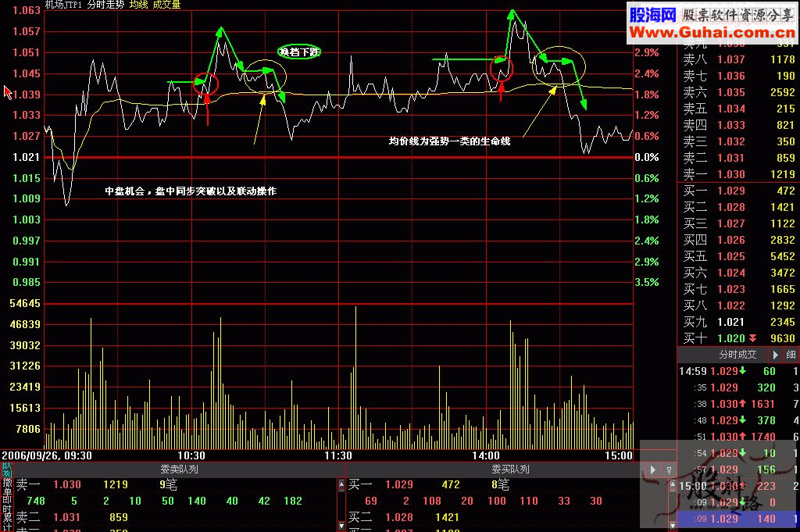Click the 分时走势 chart title label
Image resolution: width=800 pixels, height=532 pixels.
[x=105, y=5]
